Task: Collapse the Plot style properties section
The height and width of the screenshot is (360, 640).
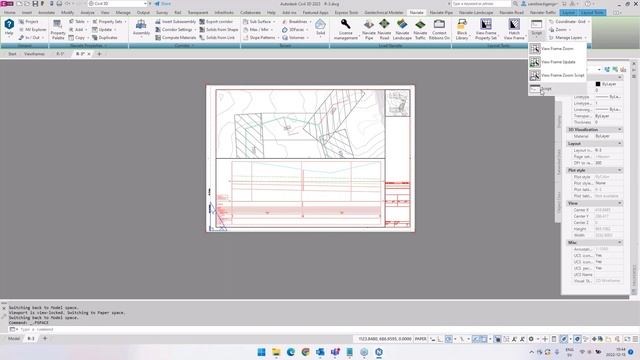Action: pos(620,170)
